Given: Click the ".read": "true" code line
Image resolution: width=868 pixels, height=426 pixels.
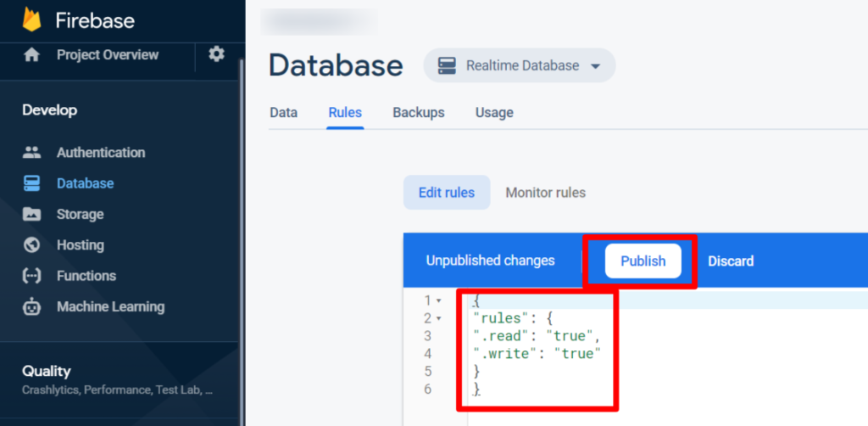Looking at the screenshot, I should tap(537, 336).
